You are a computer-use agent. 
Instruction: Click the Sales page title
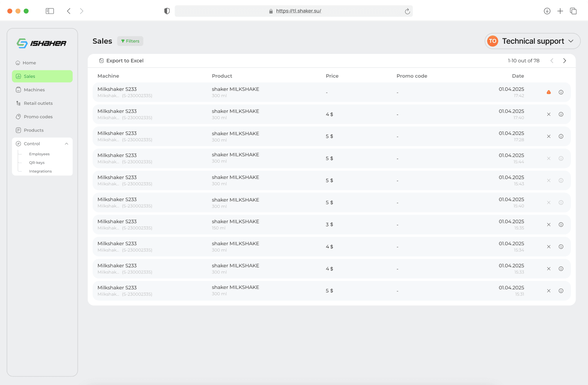click(103, 41)
